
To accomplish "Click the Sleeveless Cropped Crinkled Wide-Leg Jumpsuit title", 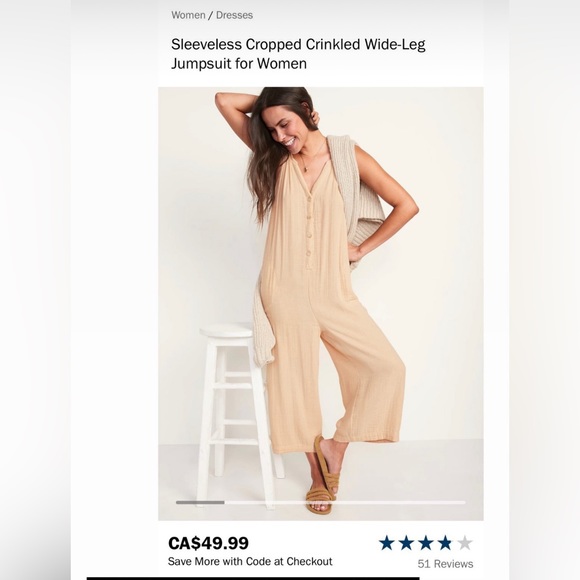I will click(298, 54).
